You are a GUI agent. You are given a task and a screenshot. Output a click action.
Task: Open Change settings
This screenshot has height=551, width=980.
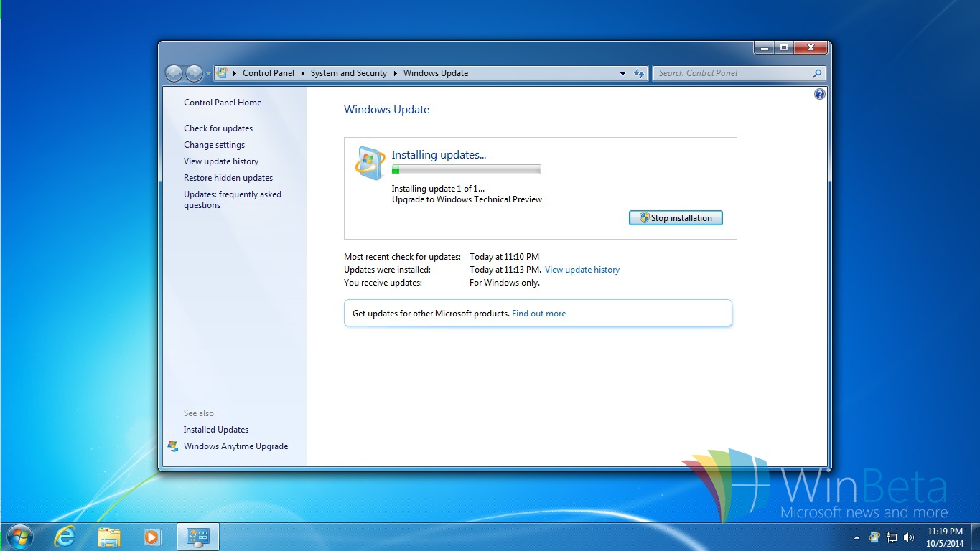pos(214,145)
